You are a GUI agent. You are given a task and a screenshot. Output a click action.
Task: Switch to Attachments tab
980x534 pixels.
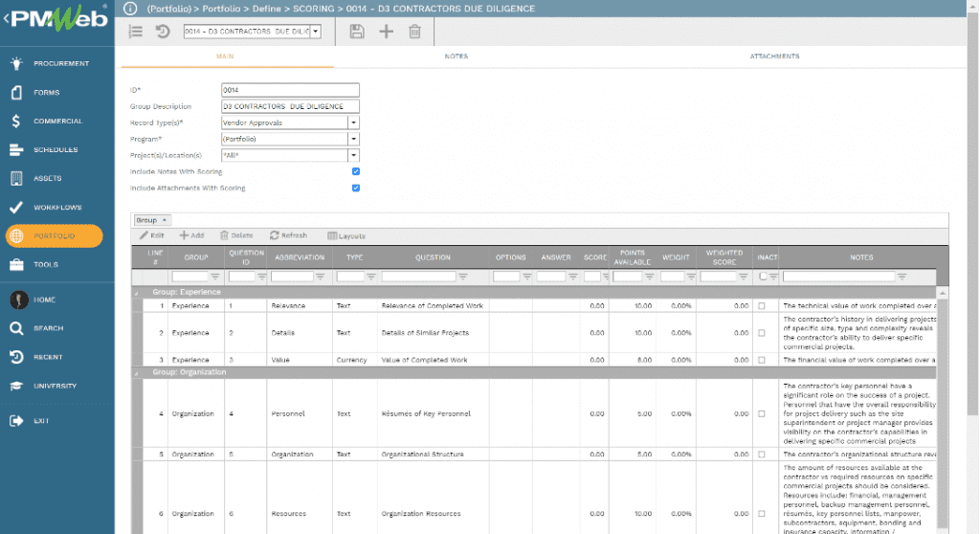pyautogui.click(x=774, y=56)
